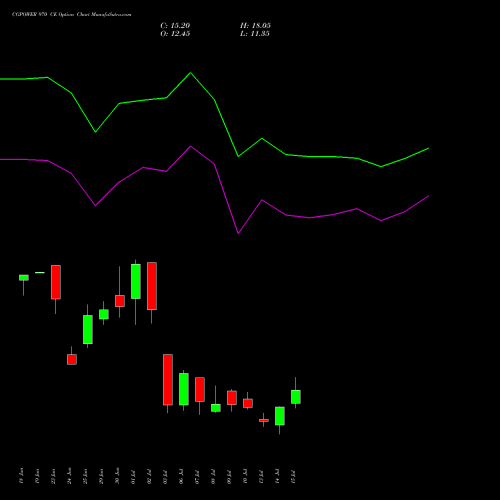Image resolution: width=500 pixels, height=500 pixels.
Task: Click the 03 Jul date label
Action: click(x=166, y=477)
